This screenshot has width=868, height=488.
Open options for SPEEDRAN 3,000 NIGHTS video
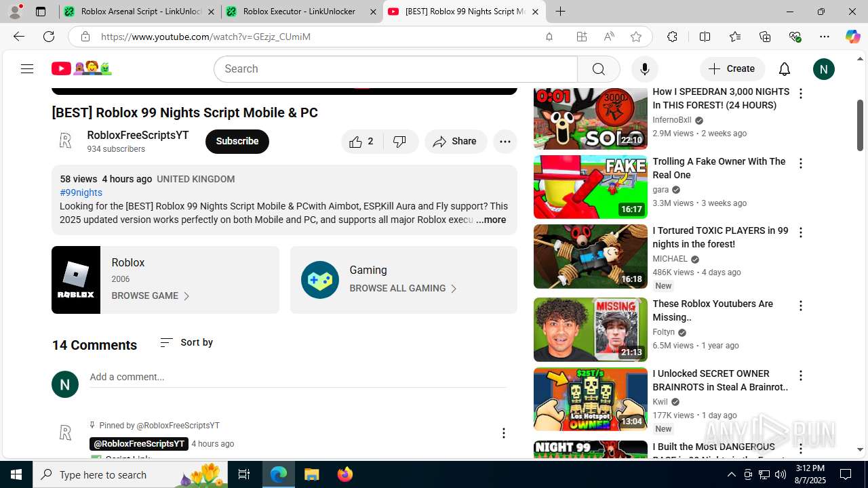tap(801, 94)
